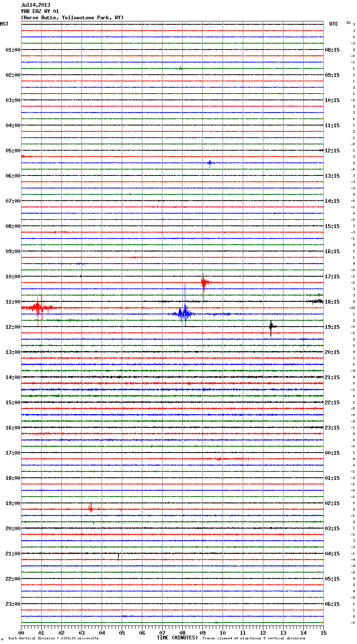The height and width of the screenshot is (644, 357).
Task: Click the "23:15" UTC label
Action: 332,428
